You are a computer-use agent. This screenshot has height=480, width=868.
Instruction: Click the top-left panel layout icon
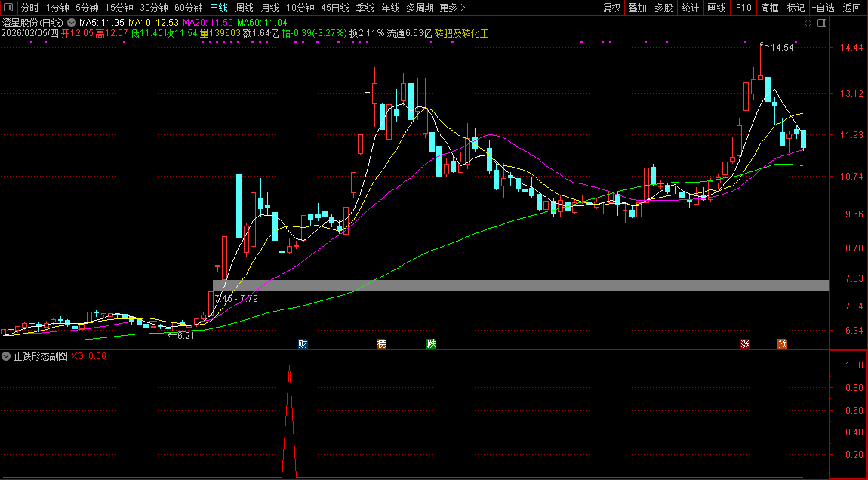[x=8, y=8]
